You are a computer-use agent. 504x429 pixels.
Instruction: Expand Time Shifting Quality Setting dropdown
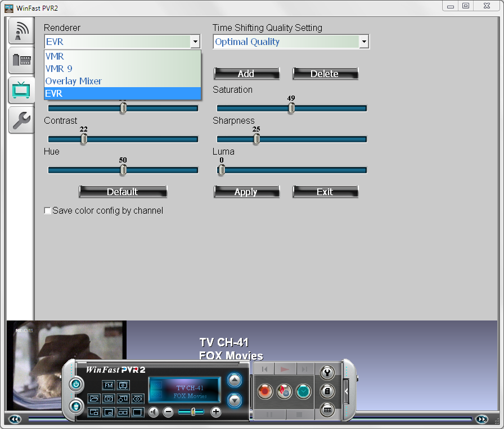pos(364,42)
